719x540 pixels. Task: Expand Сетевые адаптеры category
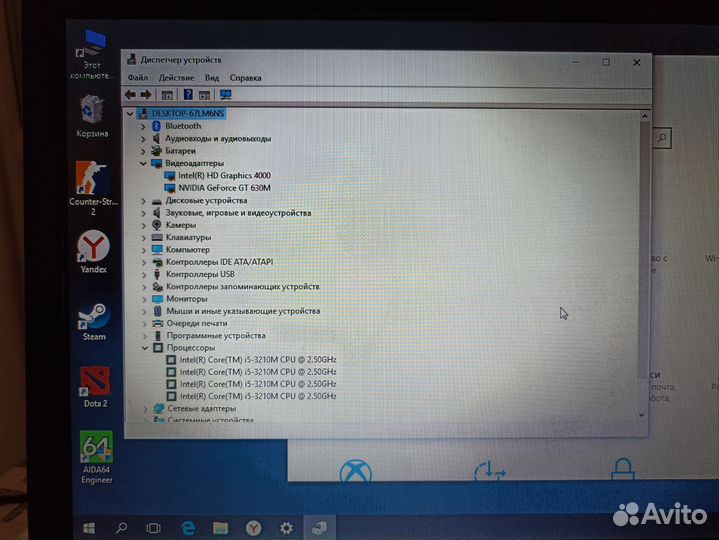point(145,408)
